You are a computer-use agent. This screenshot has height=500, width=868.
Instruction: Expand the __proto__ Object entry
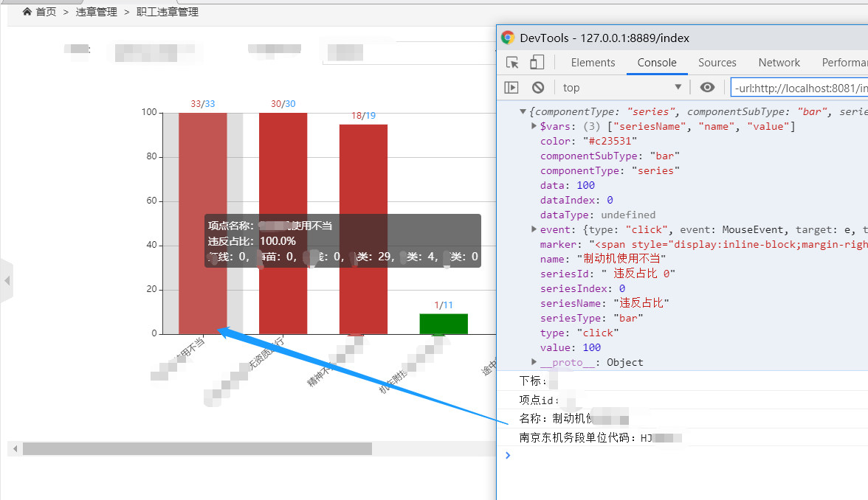tap(533, 362)
